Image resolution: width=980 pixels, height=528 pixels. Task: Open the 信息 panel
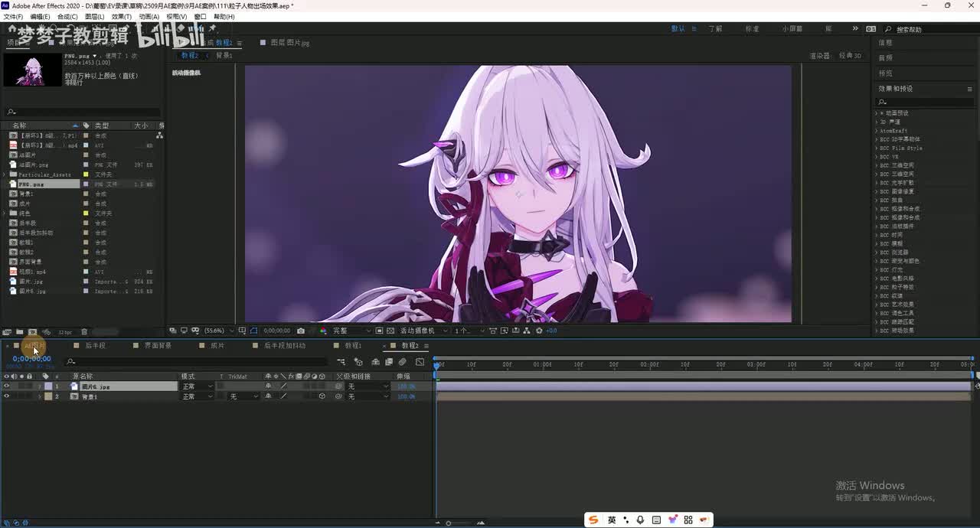pyautogui.click(x=886, y=43)
